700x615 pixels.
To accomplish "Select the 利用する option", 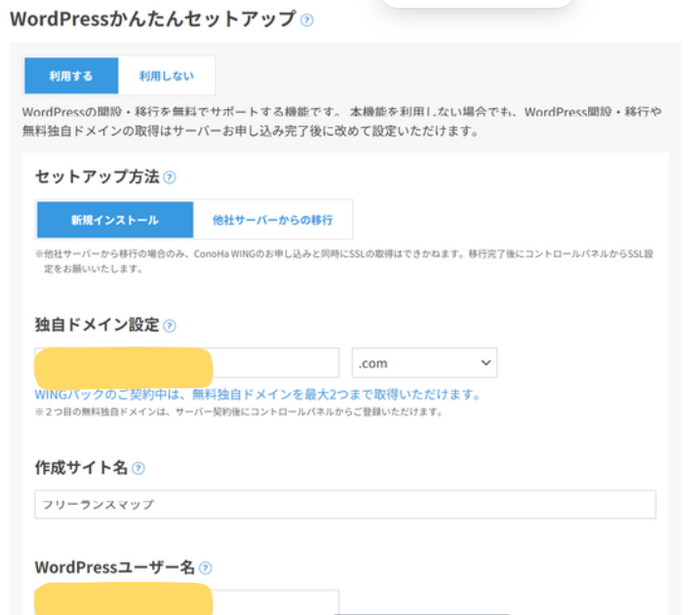I will (x=71, y=75).
